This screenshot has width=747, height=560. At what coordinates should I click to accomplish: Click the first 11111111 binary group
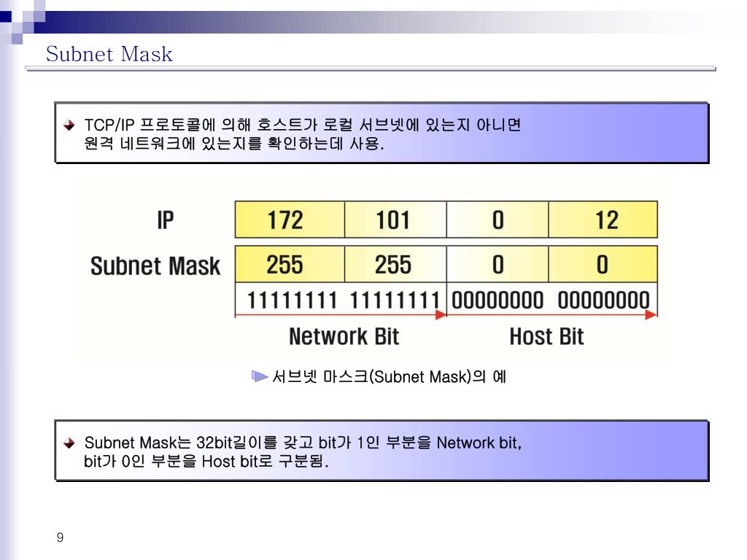click(x=292, y=300)
